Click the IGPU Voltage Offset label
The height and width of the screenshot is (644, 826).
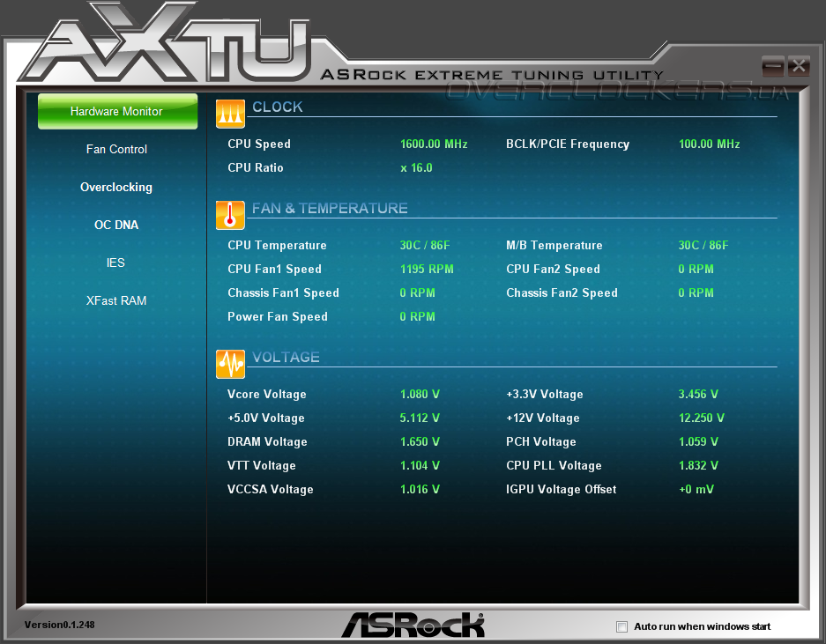(561, 489)
